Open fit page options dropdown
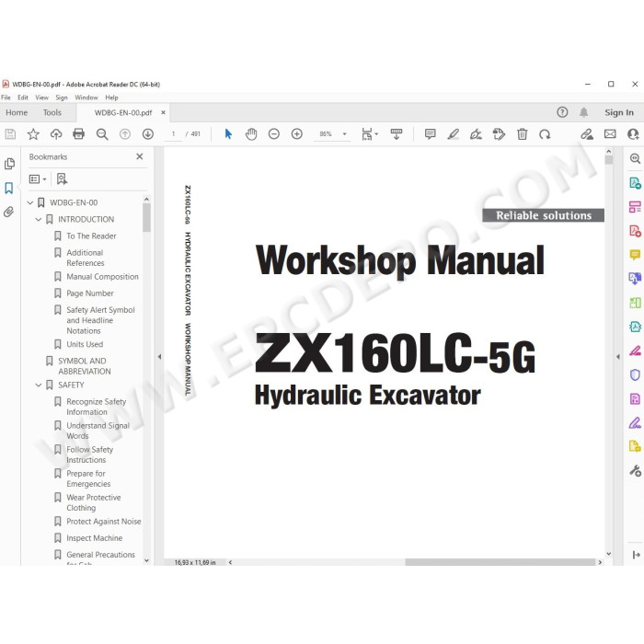The width and height of the screenshot is (644, 644). point(369,134)
